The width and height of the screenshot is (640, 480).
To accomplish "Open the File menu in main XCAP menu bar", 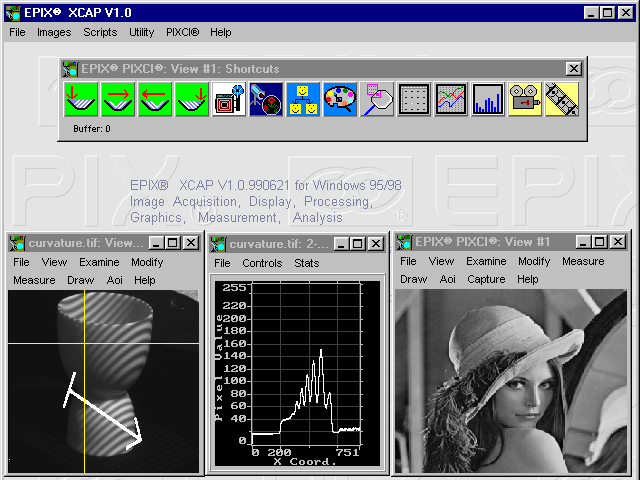I will [17, 32].
